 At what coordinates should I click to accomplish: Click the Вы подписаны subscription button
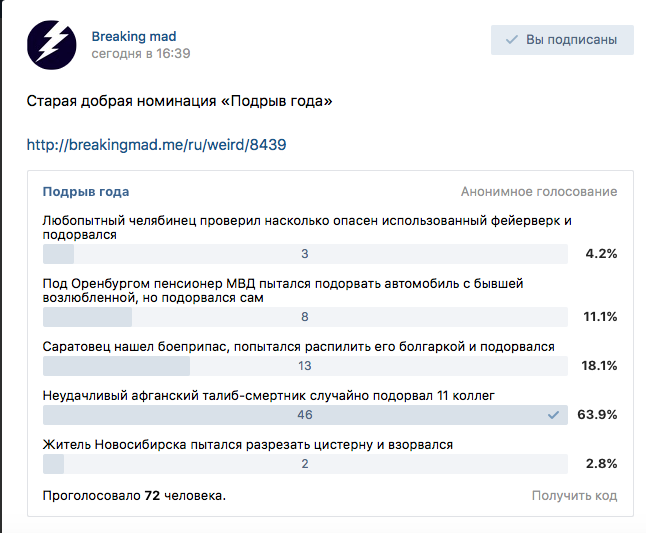point(562,40)
